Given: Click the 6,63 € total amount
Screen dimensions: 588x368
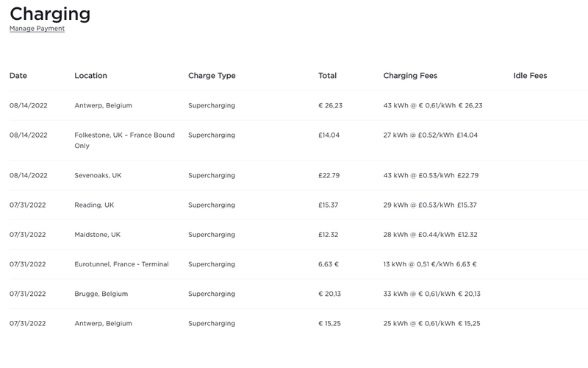Looking at the screenshot, I should click(x=329, y=264).
